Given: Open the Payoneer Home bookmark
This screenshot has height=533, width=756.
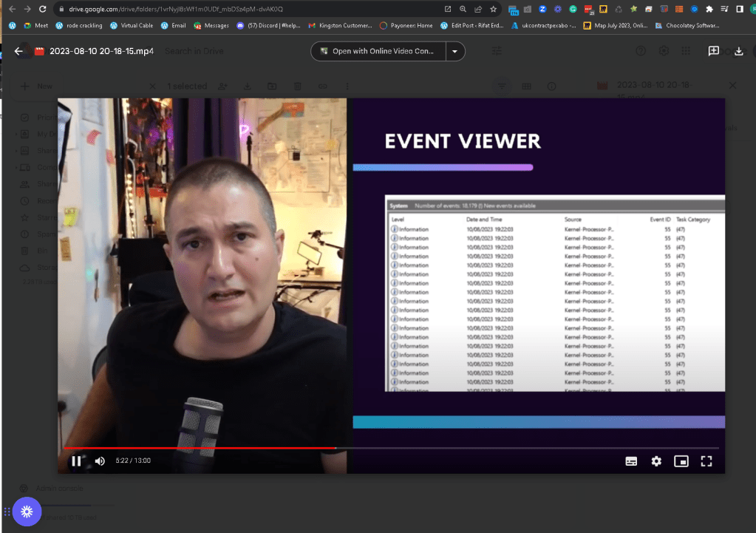Looking at the screenshot, I should (406, 26).
